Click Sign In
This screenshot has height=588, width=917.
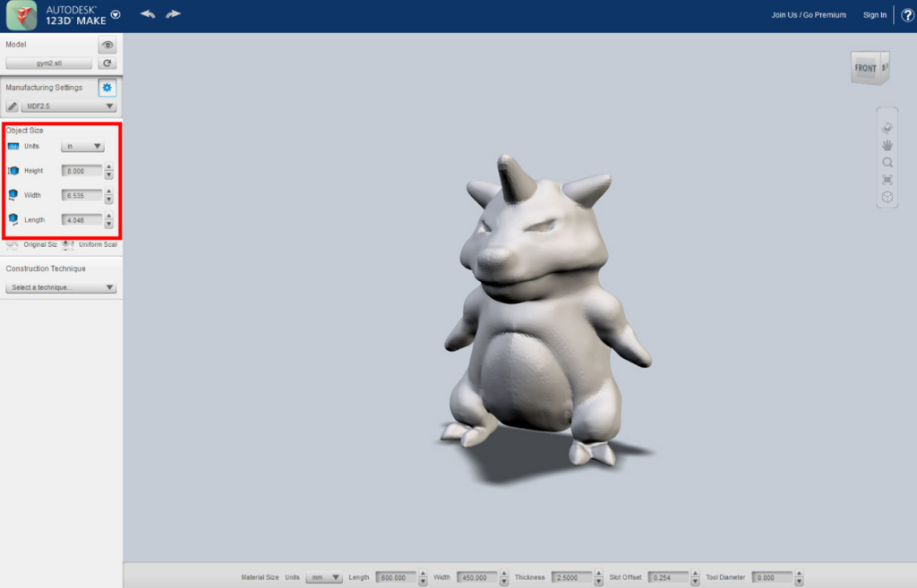click(875, 14)
